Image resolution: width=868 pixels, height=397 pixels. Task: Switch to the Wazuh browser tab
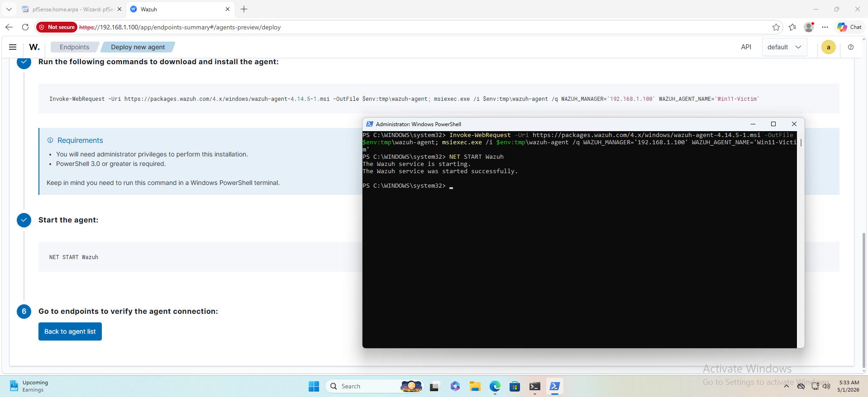point(180,9)
